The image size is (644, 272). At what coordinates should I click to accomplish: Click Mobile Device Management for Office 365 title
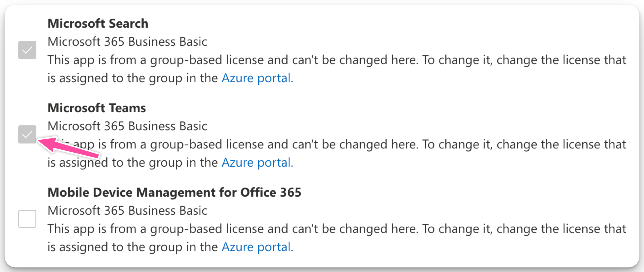coord(174,192)
